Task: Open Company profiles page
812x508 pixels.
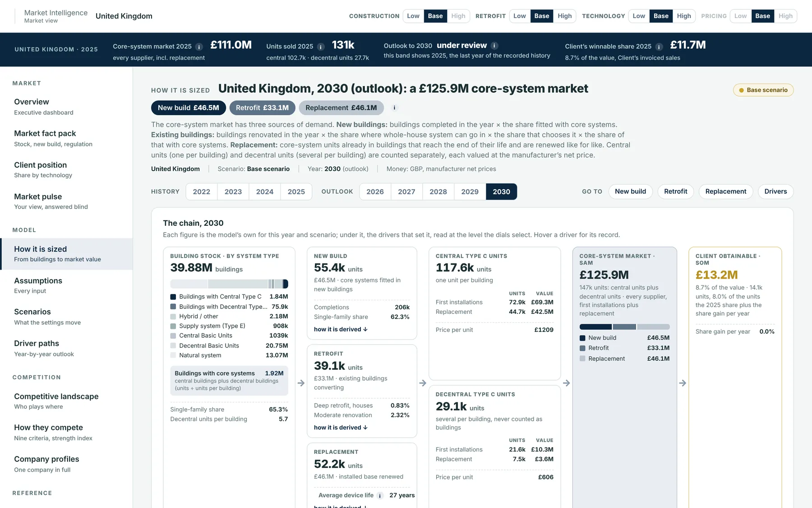Action: click(66, 464)
